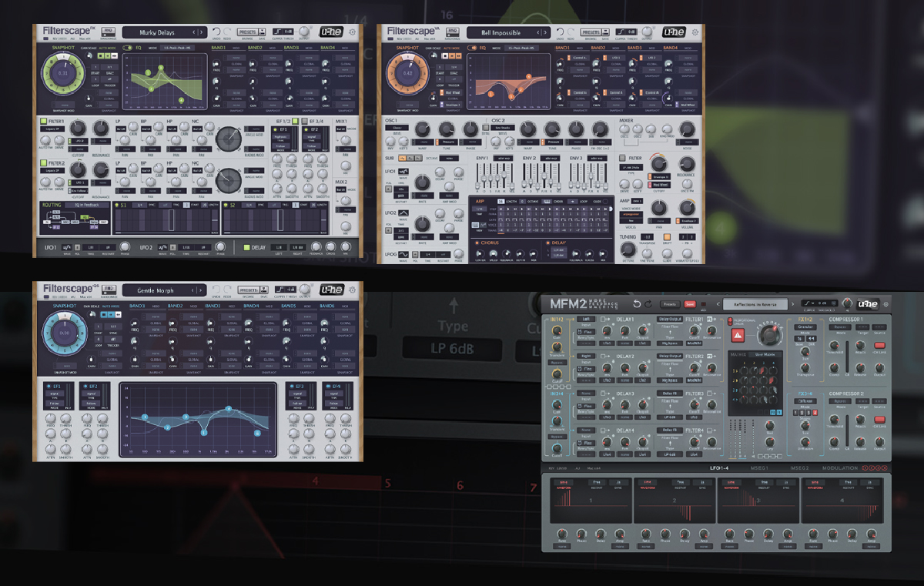Click u-he logo in Filterscape FX
The width and height of the screenshot is (924, 586).
332,32
